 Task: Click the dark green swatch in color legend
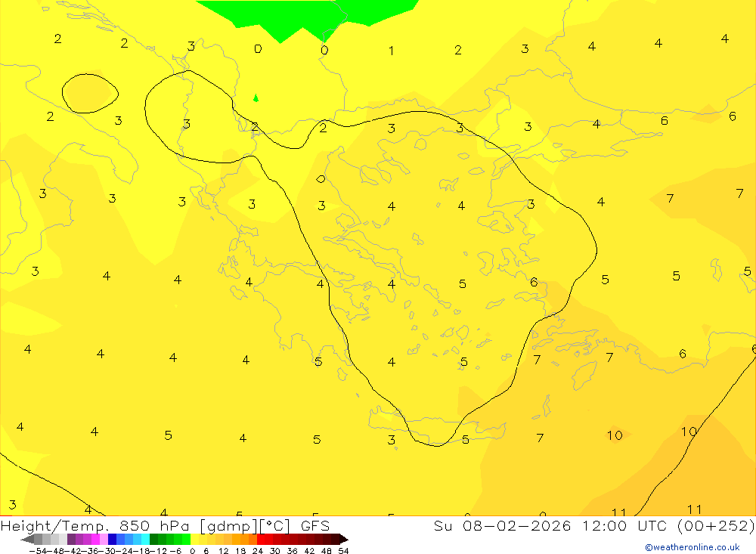click(x=153, y=540)
